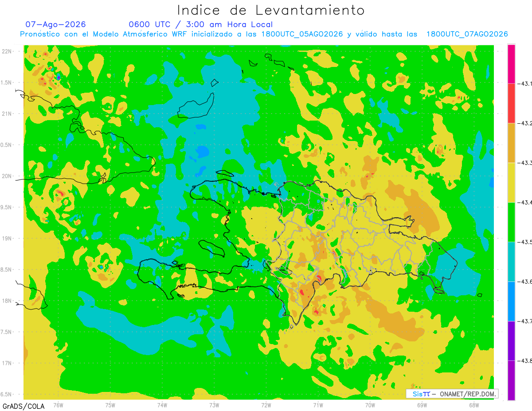
Task: Click the '76W' longitude label
Action: (x=58, y=405)
